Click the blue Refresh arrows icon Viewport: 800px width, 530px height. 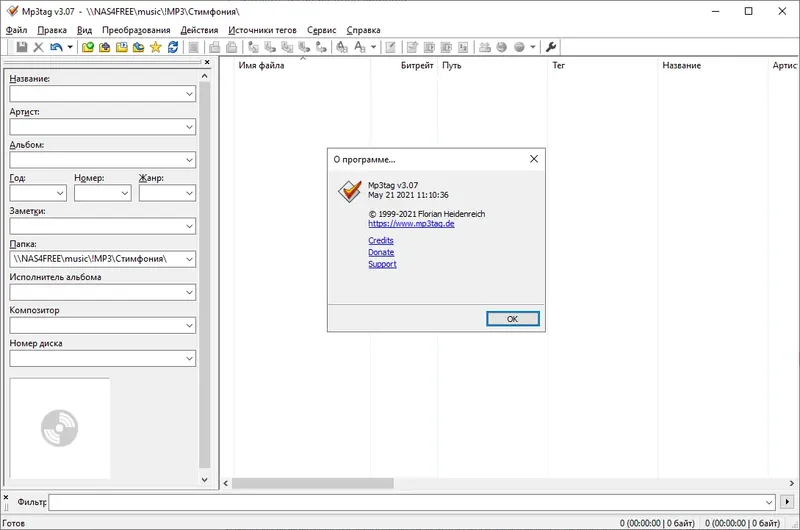[x=173, y=47]
